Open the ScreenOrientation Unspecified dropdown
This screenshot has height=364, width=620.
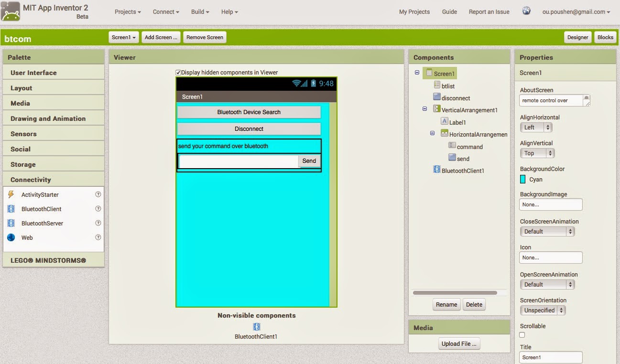[543, 310]
